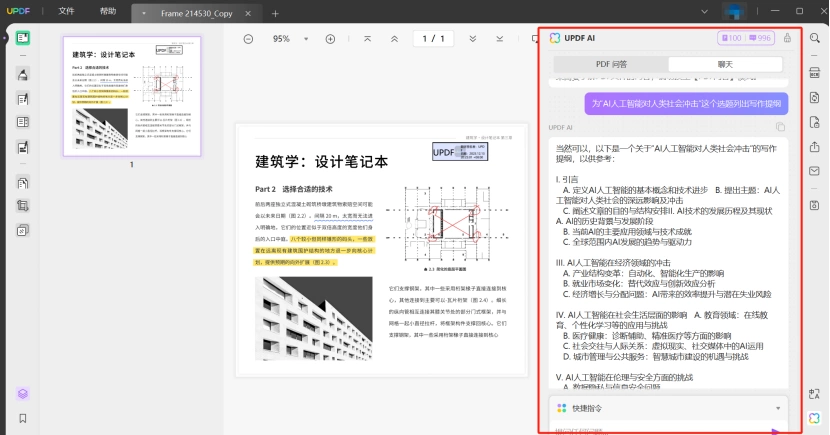
Task: Open the OCR recognition tool
Action: [x=815, y=73]
